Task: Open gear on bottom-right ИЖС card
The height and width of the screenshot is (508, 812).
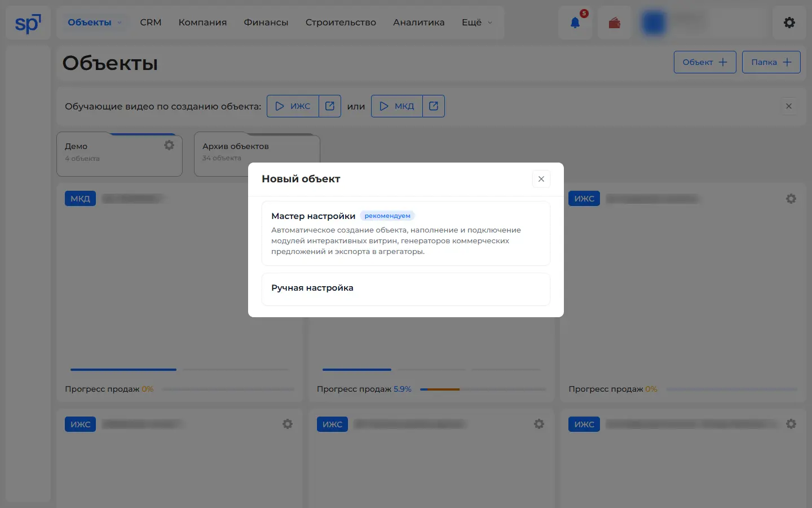Action: [791, 424]
